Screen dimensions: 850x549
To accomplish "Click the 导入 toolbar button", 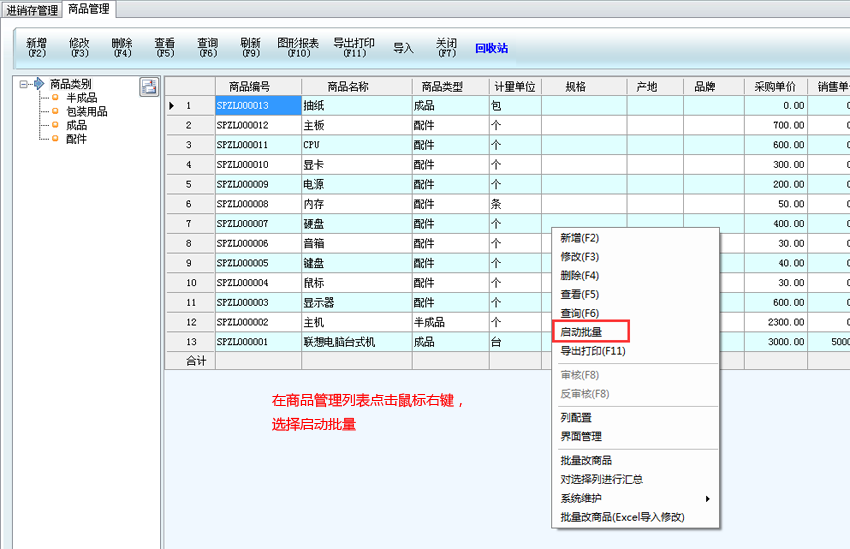I will click(403, 48).
